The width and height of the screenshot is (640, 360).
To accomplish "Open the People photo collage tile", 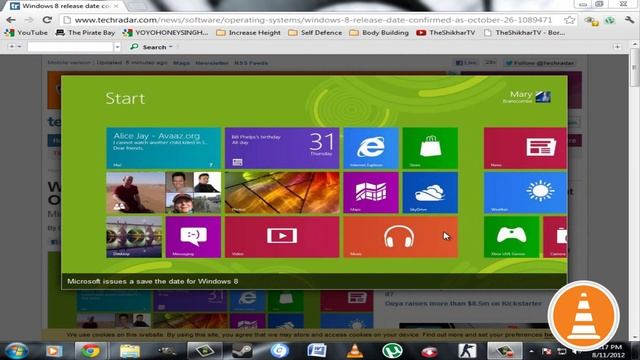I will pos(163,193).
